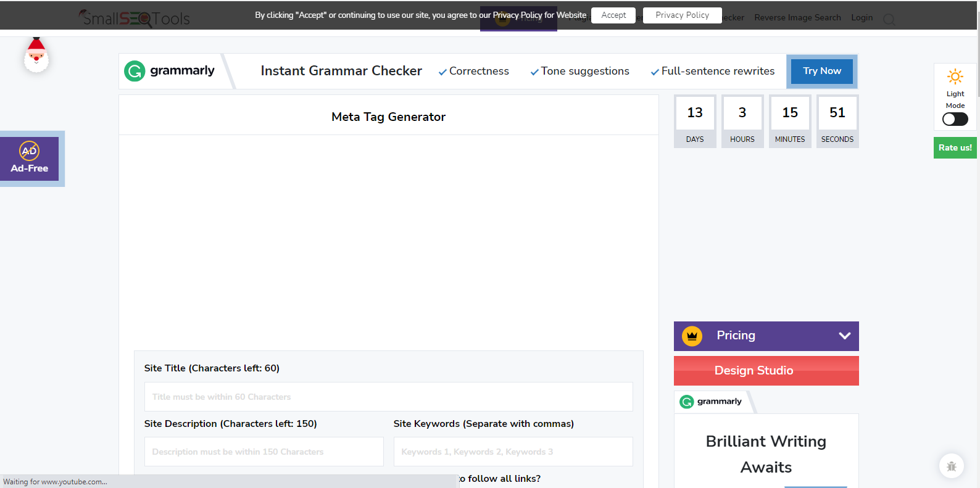Accept the privacy policy notice

[613, 15]
